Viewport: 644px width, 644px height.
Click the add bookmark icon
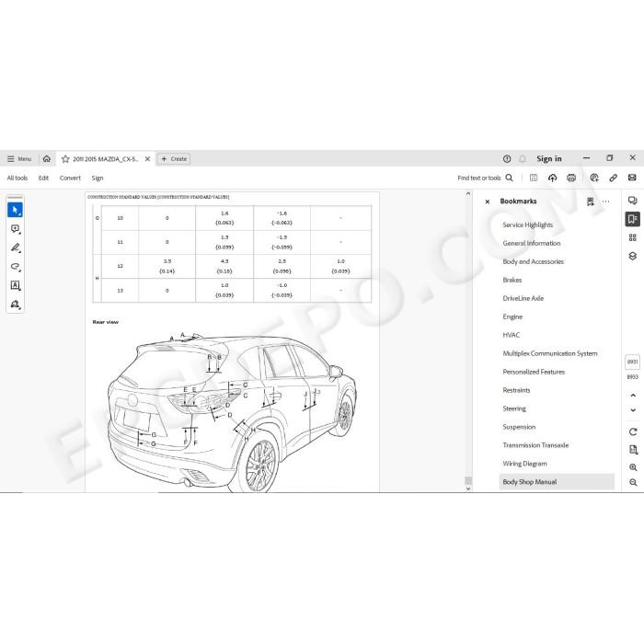(591, 201)
